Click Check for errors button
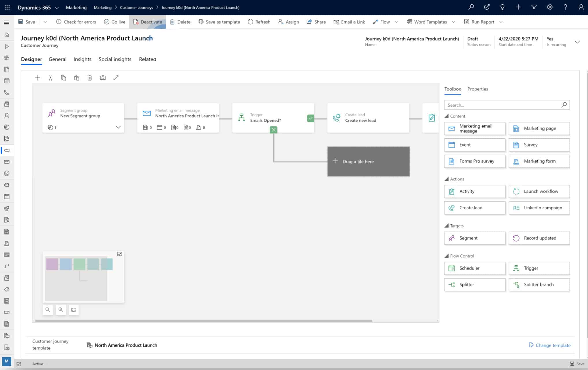Image resolution: width=588 pixels, height=370 pixels. point(76,22)
